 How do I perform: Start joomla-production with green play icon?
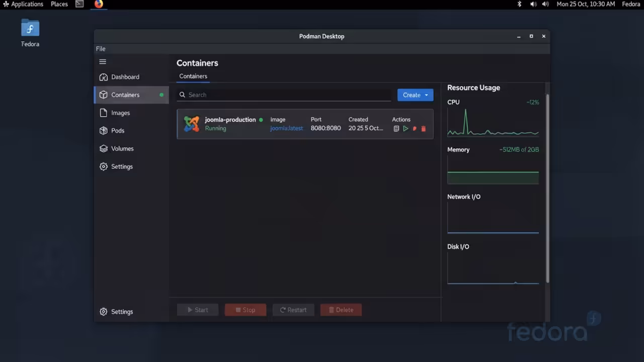pos(406,129)
